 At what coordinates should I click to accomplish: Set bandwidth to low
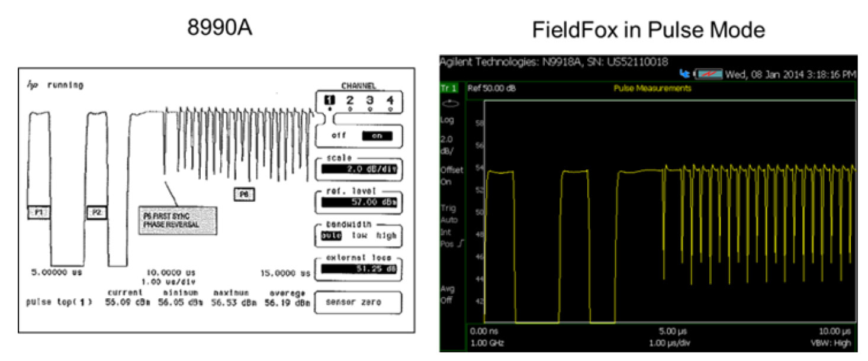pos(357,236)
